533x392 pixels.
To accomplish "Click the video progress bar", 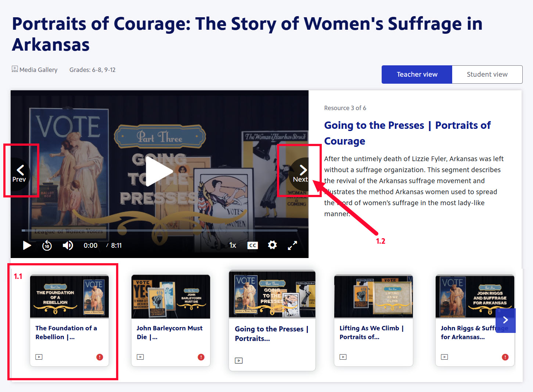I will (x=159, y=231).
